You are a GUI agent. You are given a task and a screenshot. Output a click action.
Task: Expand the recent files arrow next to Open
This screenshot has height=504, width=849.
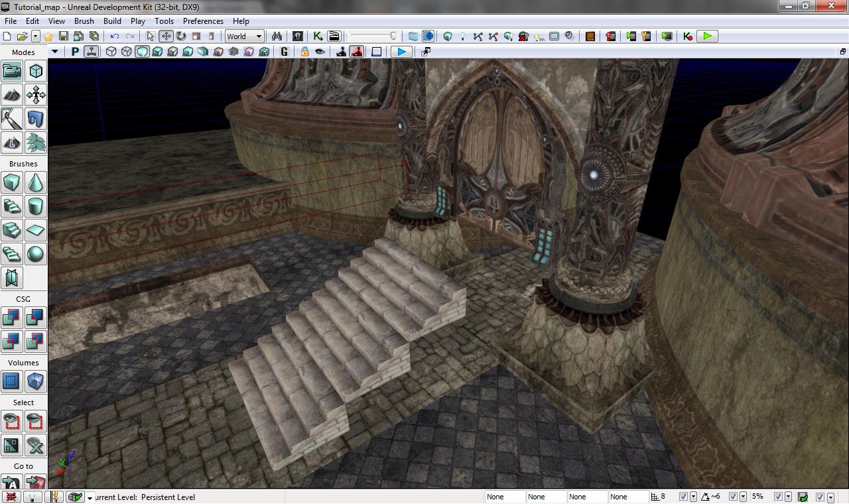coord(36,36)
